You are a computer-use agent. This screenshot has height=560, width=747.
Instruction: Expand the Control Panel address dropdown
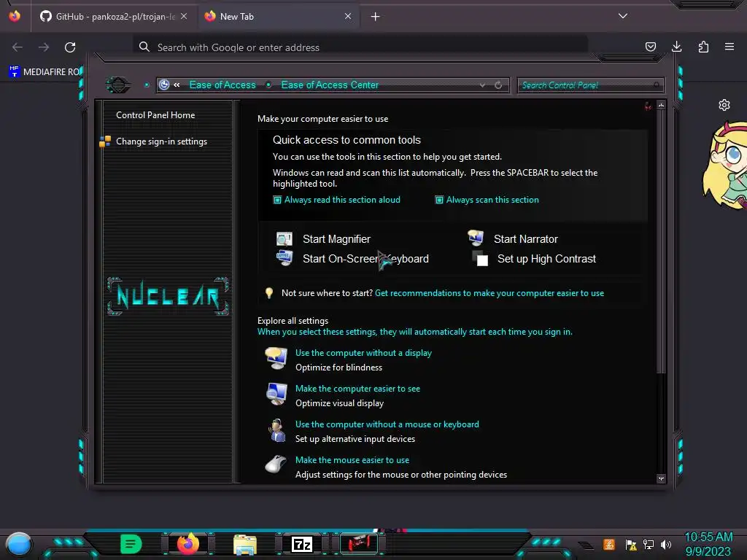pos(483,85)
